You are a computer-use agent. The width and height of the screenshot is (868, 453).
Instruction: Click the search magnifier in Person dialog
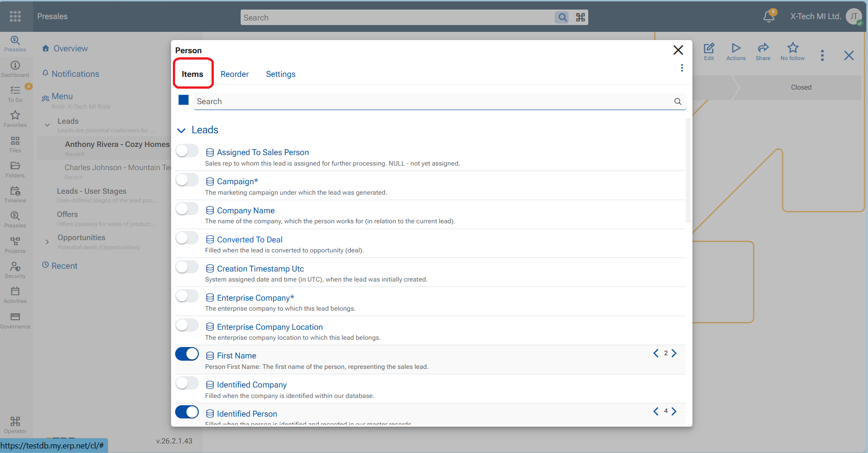[x=677, y=101]
